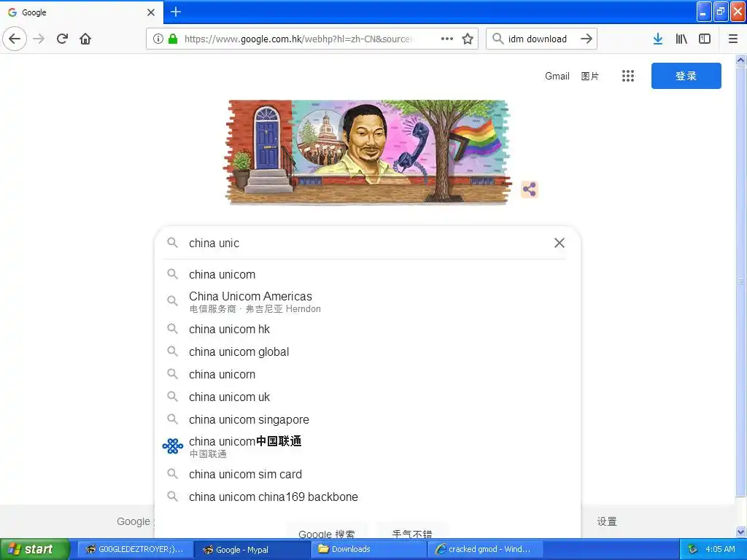Viewport: 747px width, 560px height.
Task: Click the 4:05 AM tray clock
Action: point(720,550)
